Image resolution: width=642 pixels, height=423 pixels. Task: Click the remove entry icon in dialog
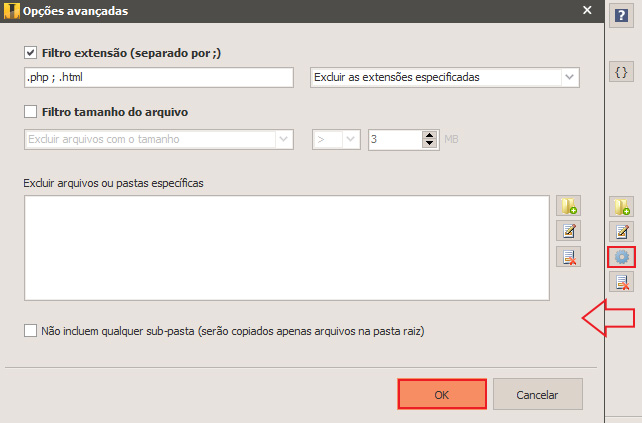[568, 257]
